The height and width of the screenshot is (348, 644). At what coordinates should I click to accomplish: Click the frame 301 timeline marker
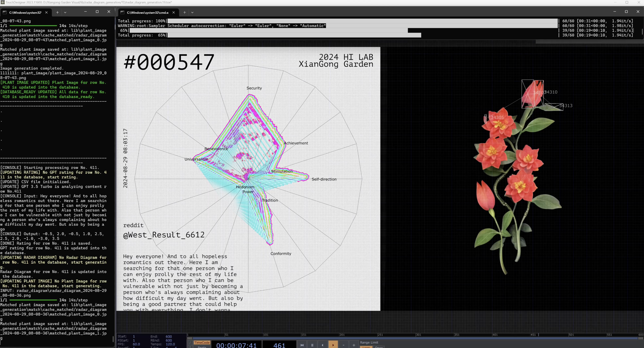pyautogui.click(x=418, y=335)
